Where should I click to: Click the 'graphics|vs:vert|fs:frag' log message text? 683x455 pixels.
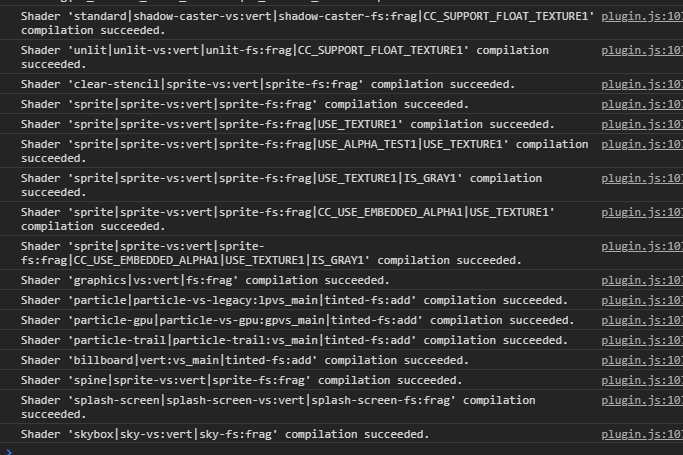205,280
